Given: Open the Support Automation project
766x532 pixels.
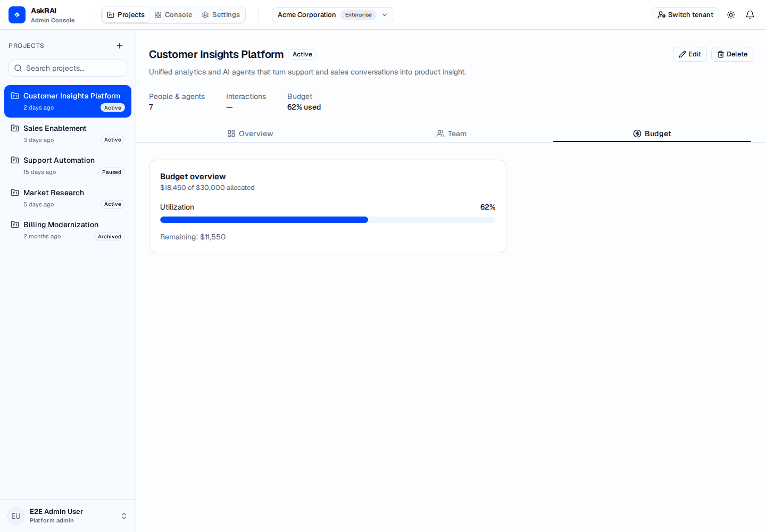Looking at the screenshot, I should coord(68,165).
